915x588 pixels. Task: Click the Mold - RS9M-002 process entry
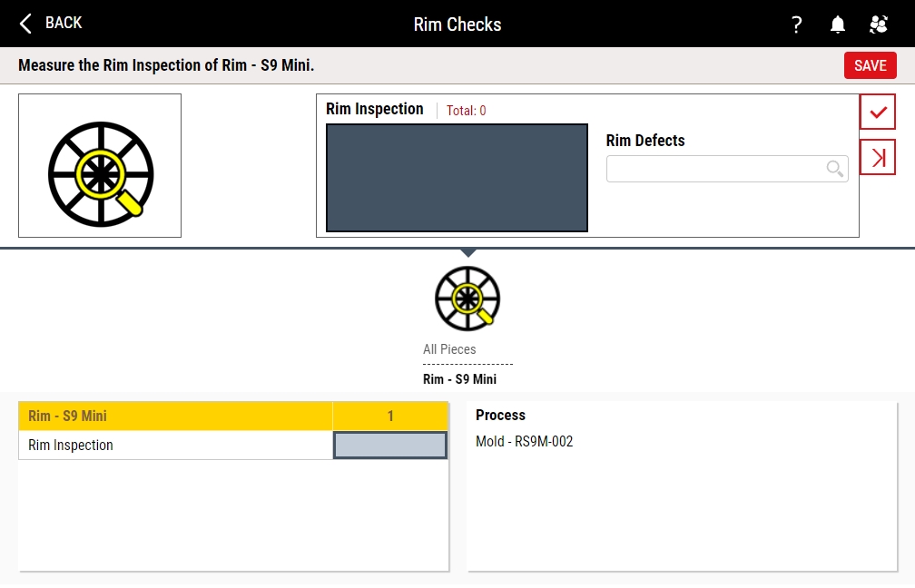(x=524, y=442)
